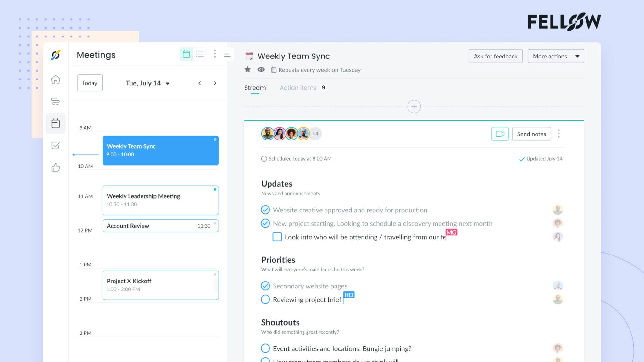Toggle visibility eye icon on Weekly Team Sync
Screen dimensions: 644x362
click(x=261, y=69)
